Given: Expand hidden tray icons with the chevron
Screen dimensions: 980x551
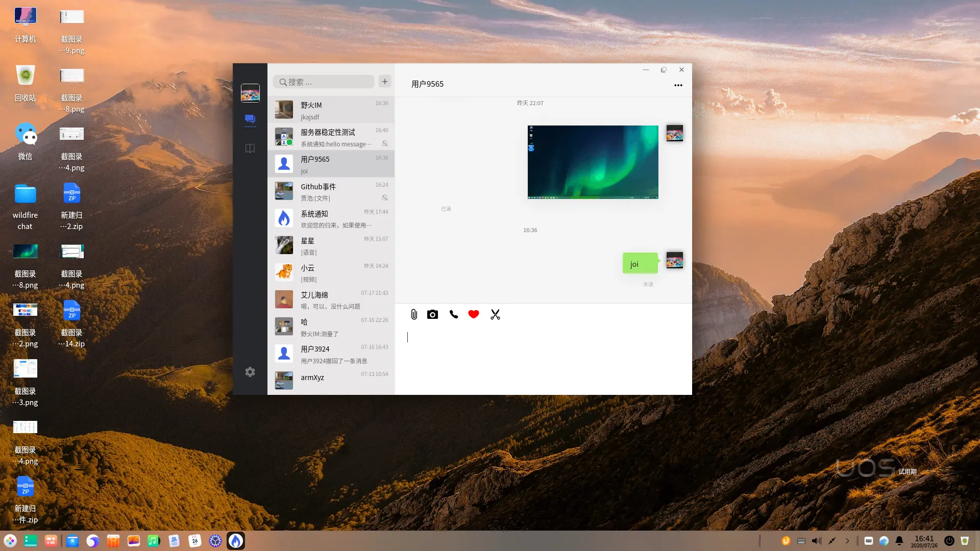Looking at the screenshot, I should 848,540.
